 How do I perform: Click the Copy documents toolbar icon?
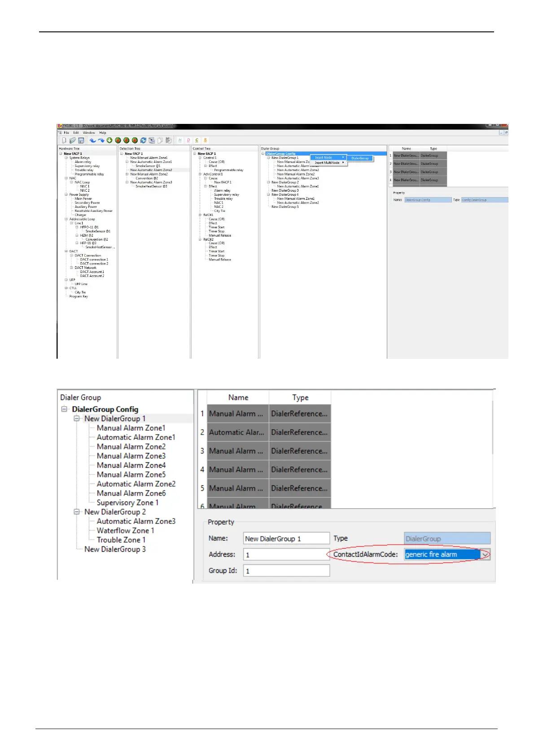pos(160,141)
